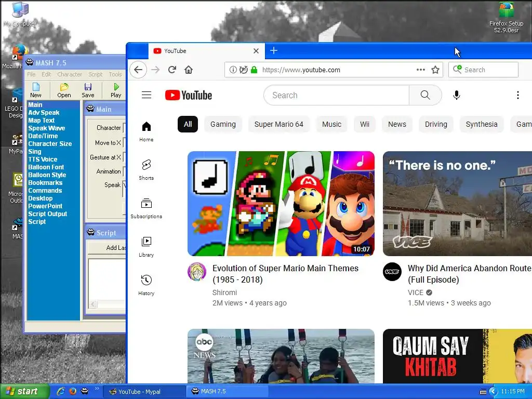This screenshot has width=532, height=399.
Task: Click the YouTube logo
Action: tap(189, 96)
